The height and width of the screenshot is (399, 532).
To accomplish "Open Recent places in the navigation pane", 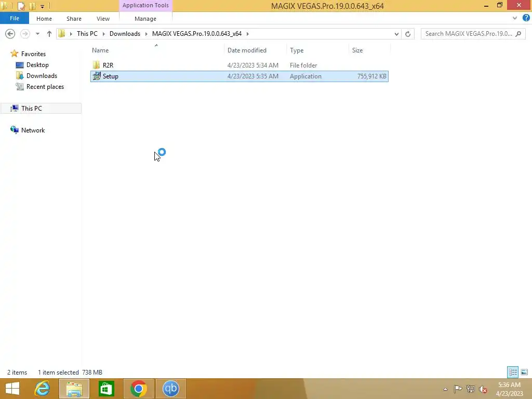I will (45, 87).
